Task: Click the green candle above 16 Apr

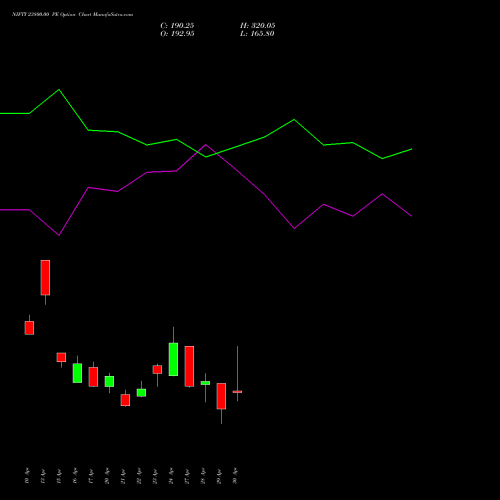Action: pos(77,373)
